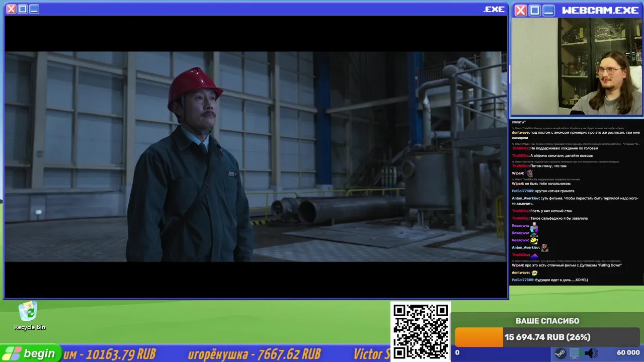The width and height of the screenshot is (644, 362).
Task: Click Anton_Averkiev's bearded face emote
Action: point(544,247)
